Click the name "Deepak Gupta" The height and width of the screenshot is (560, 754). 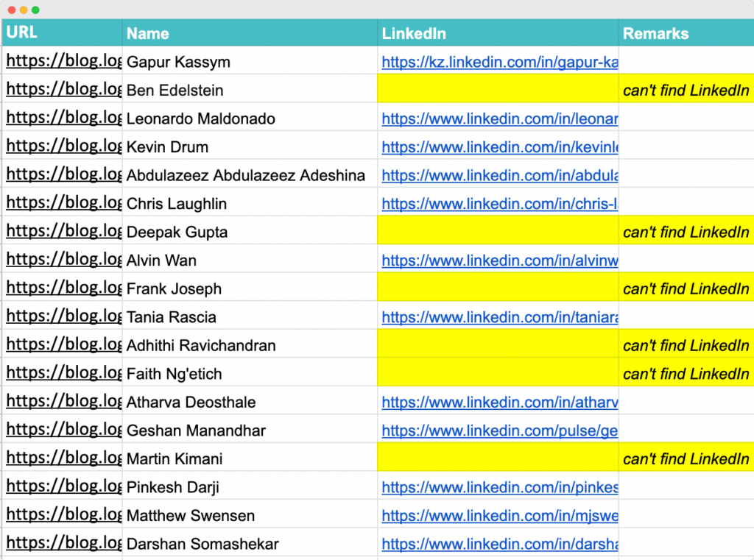tap(177, 233)
